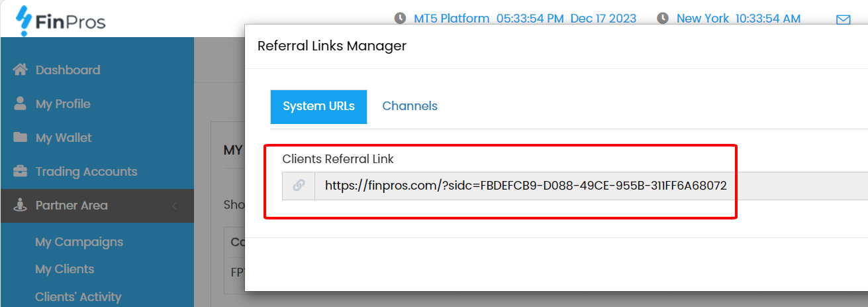Screen dimensions: 868x307
Task: Switch to the Channels tab
Action: pos(410,106)
